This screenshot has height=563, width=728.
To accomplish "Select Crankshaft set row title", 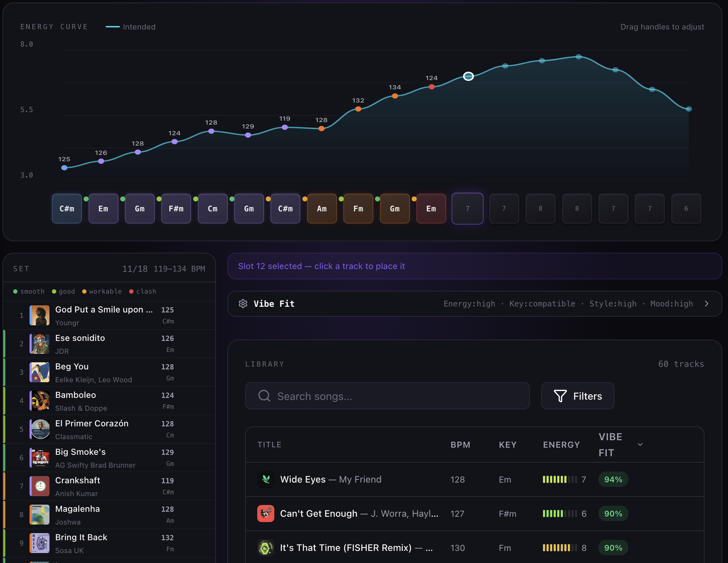I will (78, 480).
